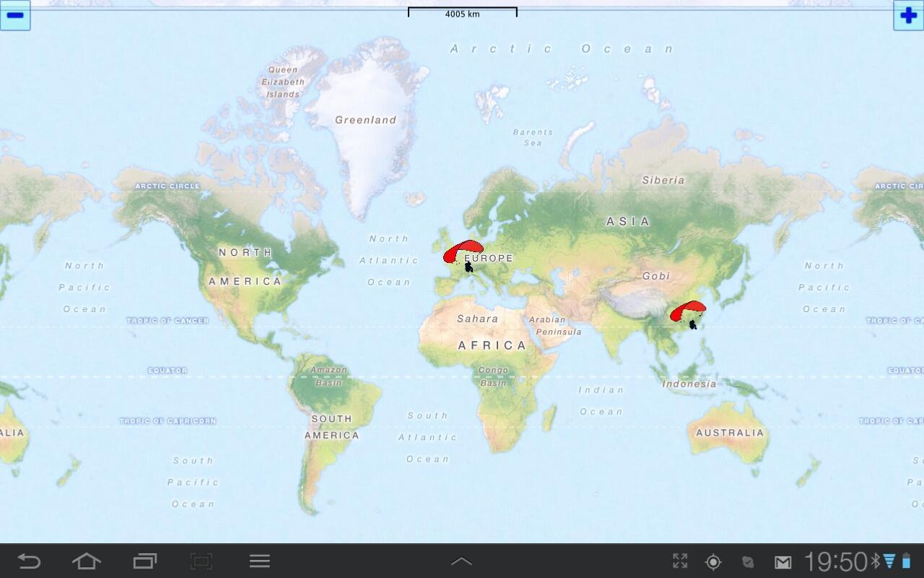Zoom out with the minus button
Screen dimensions: 924x578
tap(15, 15)
